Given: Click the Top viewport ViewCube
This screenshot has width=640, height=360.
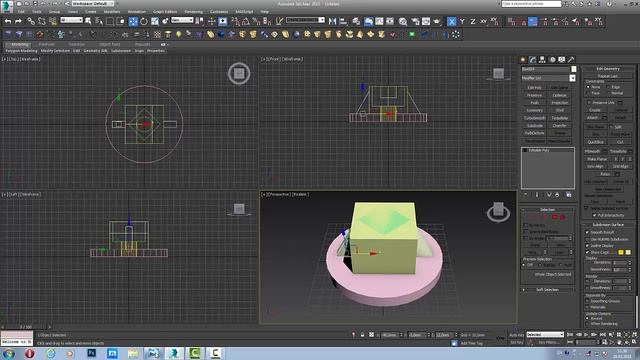Looking at the screenshot, I should (239, 74).
